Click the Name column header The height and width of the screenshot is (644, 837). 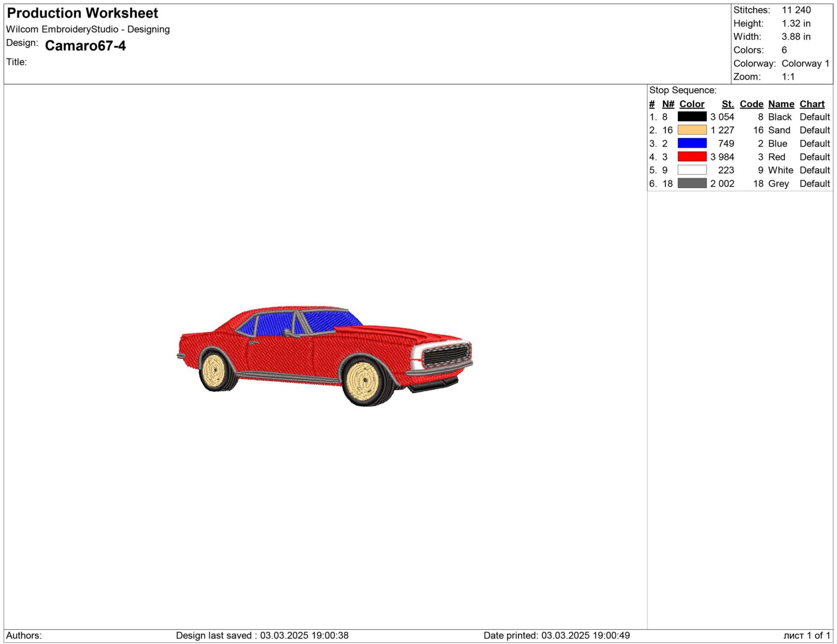(781, 104)
